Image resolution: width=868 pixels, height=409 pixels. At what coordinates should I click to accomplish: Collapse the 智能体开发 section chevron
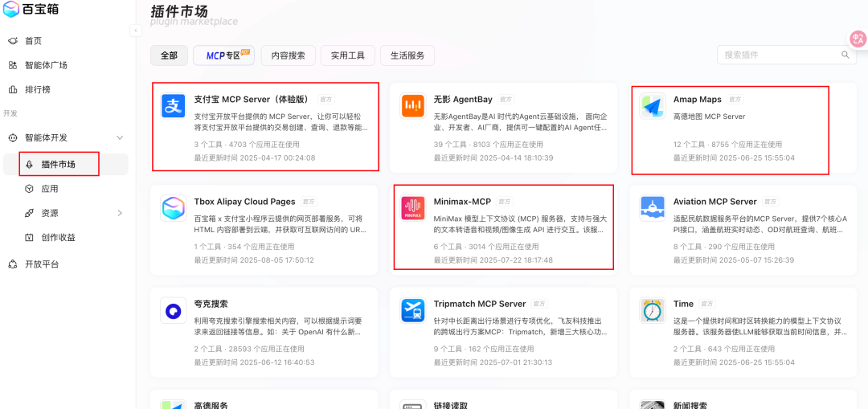click(x=120, y=137)
